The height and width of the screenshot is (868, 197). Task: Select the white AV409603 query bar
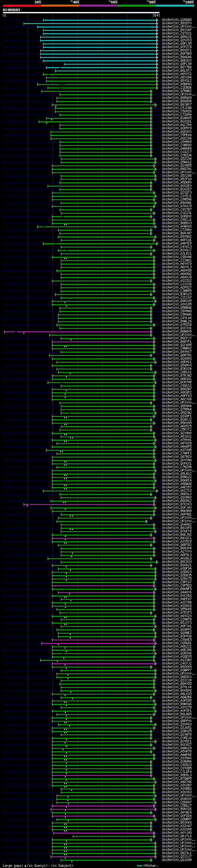81,12
